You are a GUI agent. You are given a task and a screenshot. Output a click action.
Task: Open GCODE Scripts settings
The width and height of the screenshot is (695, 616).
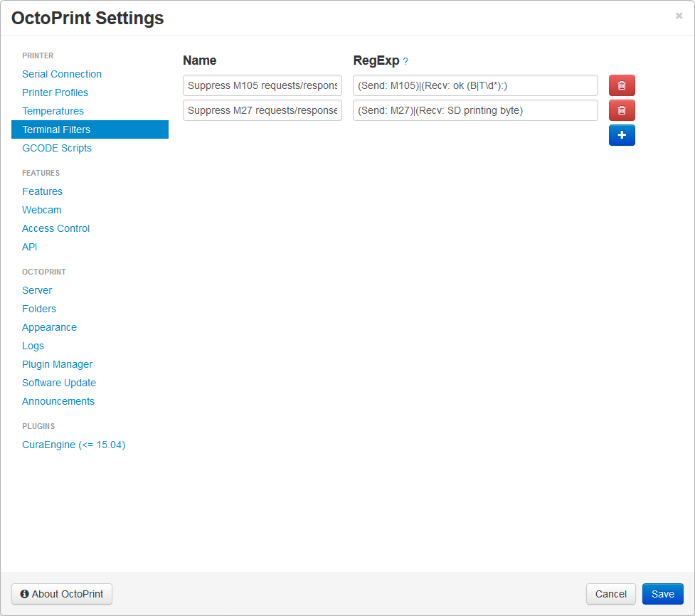coord(57,148)
